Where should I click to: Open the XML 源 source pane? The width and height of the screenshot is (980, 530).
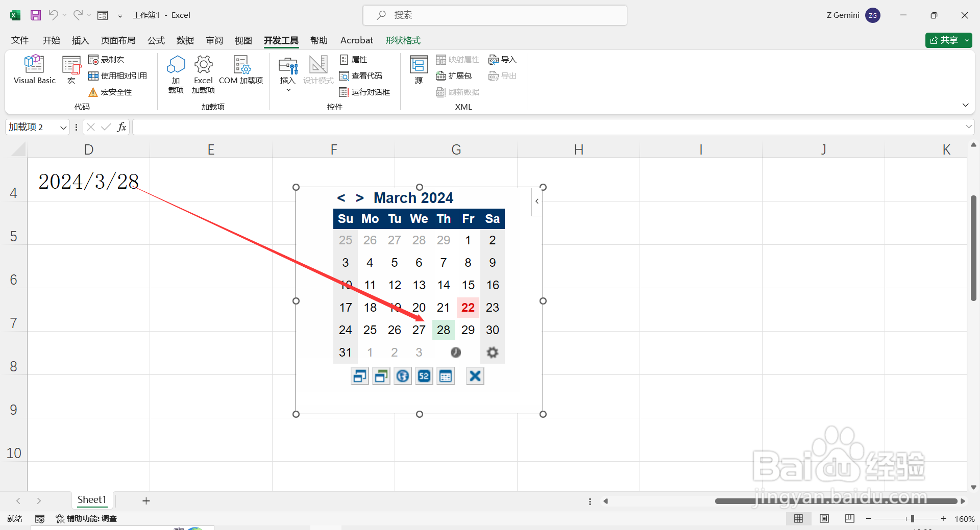point(419,69)
